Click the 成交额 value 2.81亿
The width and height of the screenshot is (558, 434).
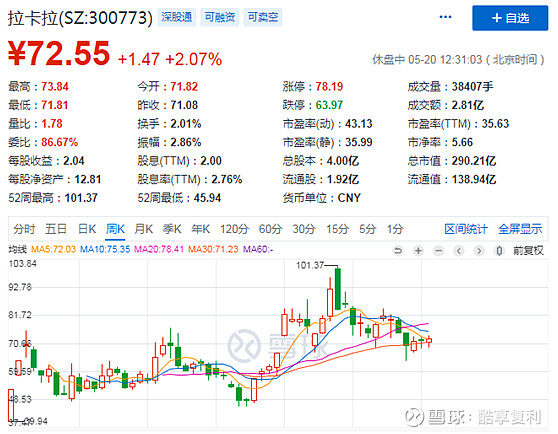pyautogui.click(x=468, y=105)
